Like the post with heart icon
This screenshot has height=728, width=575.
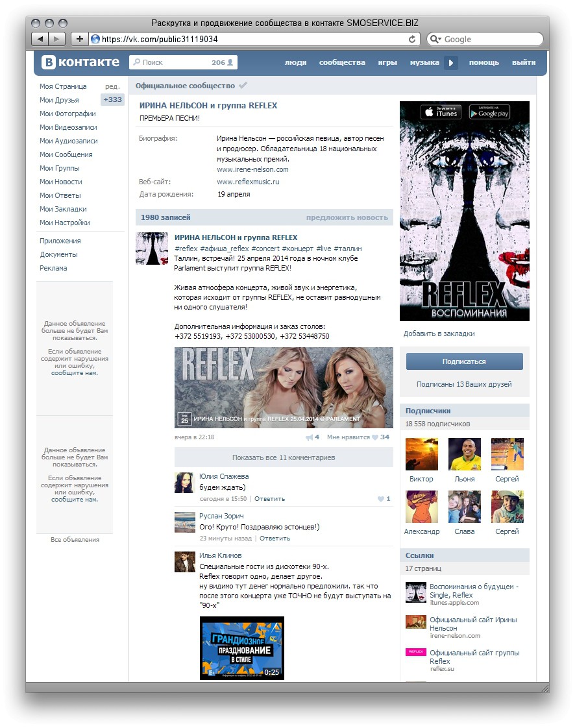tap(375, 437)
